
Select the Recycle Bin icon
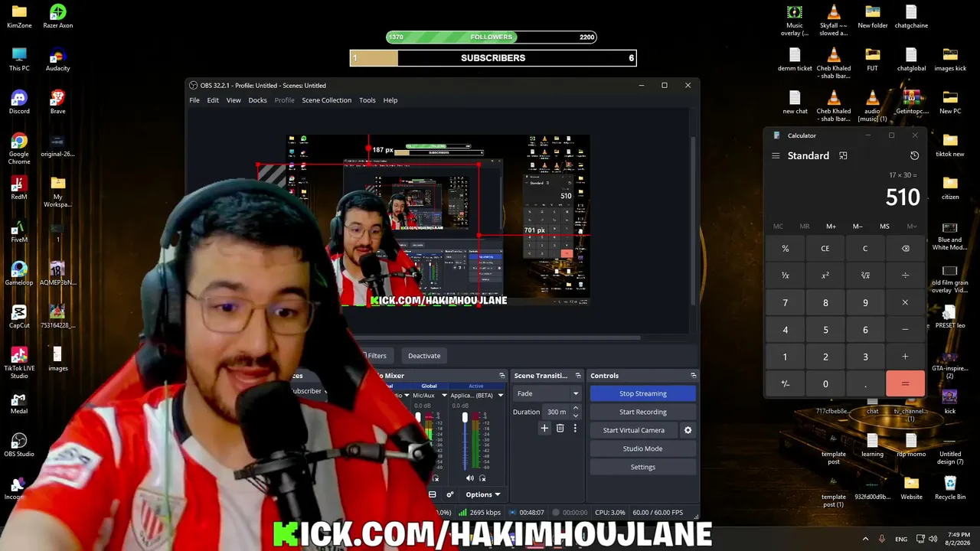pos(950,487)
